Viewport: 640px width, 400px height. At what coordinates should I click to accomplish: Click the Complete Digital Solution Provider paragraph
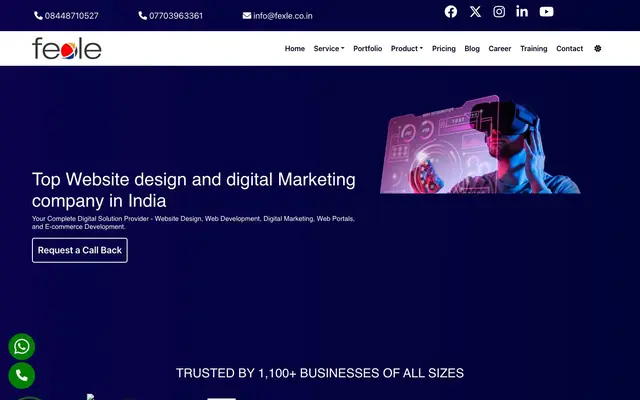(193, 223)
